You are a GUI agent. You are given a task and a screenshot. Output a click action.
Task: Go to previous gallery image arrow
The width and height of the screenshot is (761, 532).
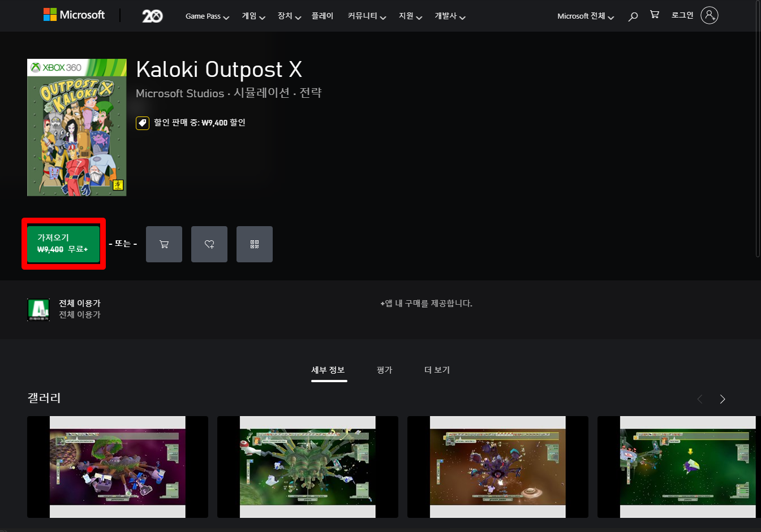click(700, 399)
